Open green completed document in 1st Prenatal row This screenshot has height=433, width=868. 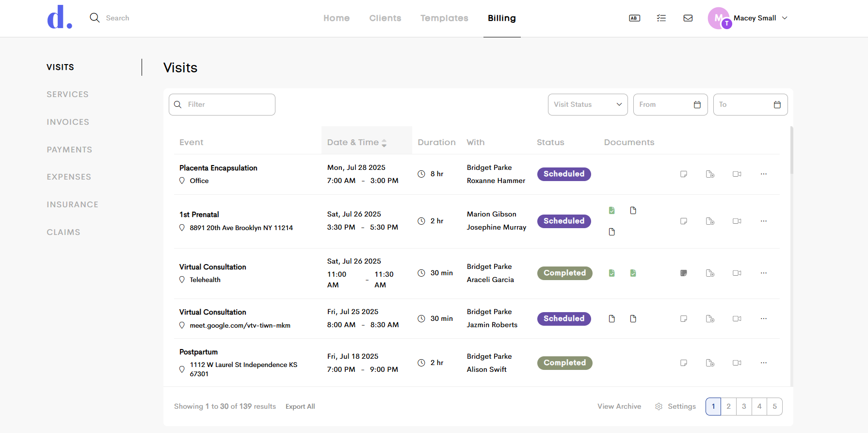pos(612,210)
